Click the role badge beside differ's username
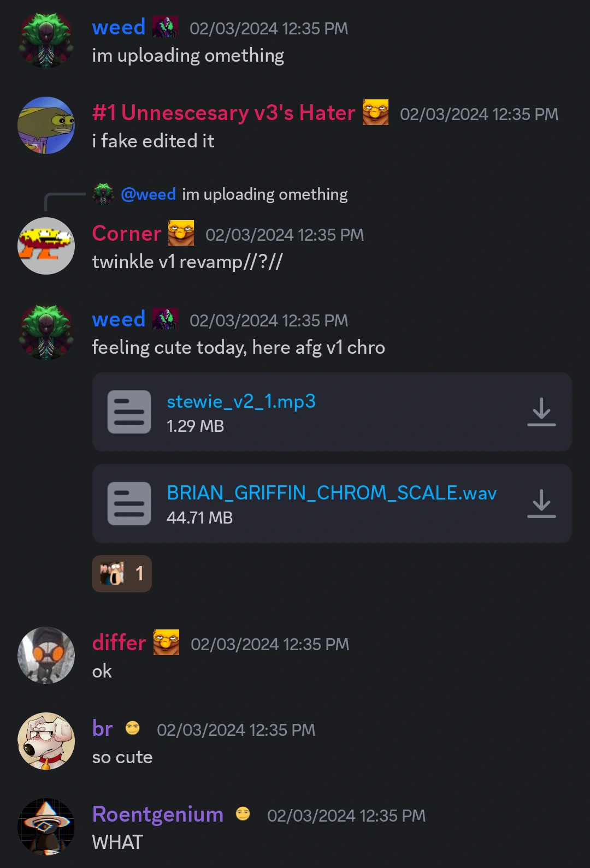 point(166,642)
